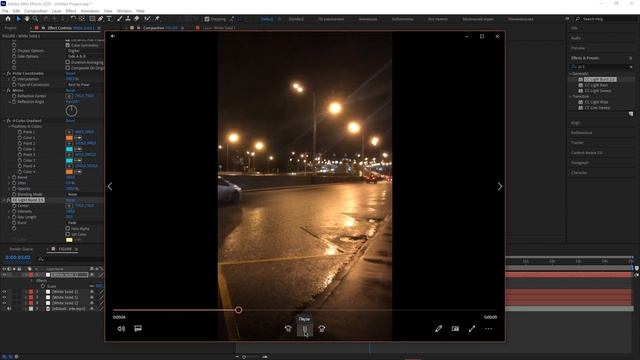Select the Pen tool
The width and height of the screenshot is (640, 360).
coord(100,19)
